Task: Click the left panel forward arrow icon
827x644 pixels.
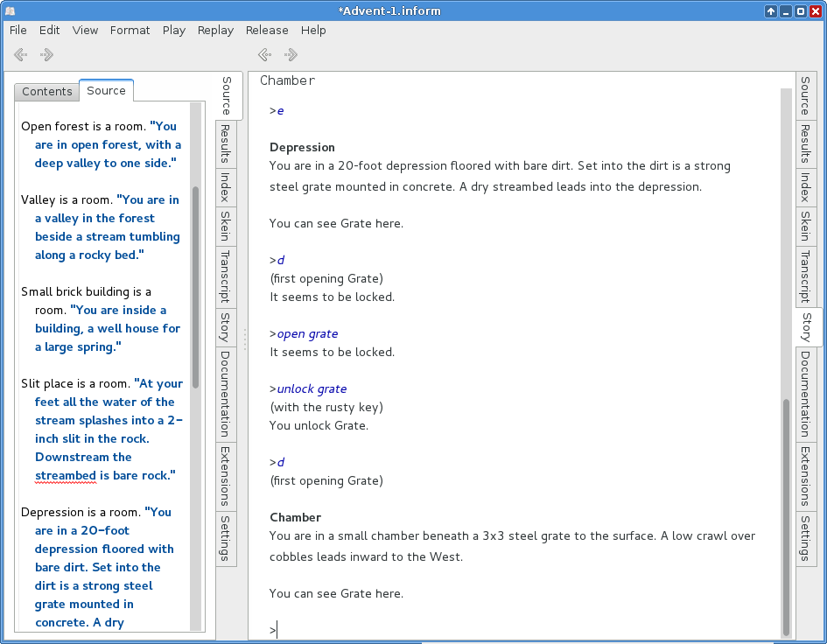Action: point(46,54)
